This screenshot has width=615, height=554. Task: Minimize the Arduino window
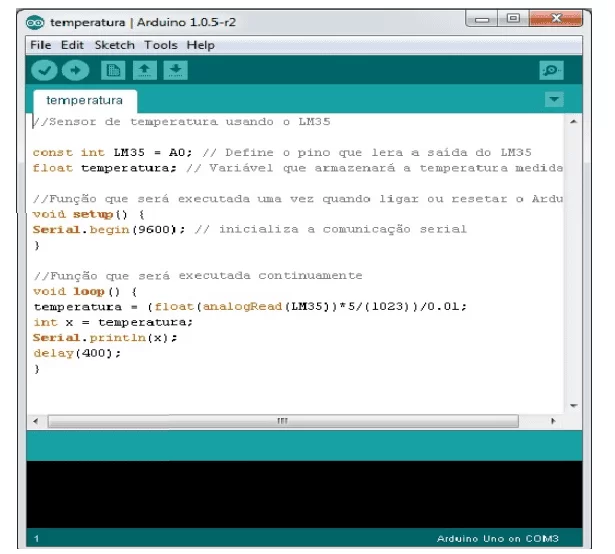click(x=482, y=19)
